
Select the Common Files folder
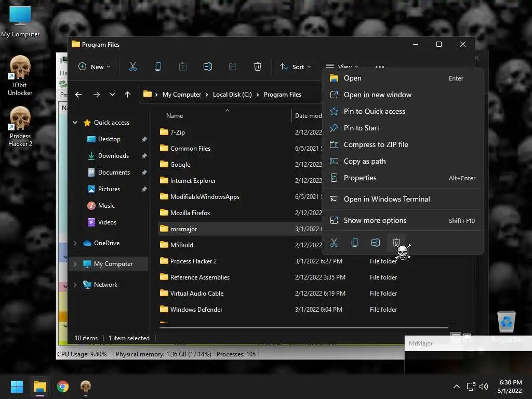coord(190,149)
